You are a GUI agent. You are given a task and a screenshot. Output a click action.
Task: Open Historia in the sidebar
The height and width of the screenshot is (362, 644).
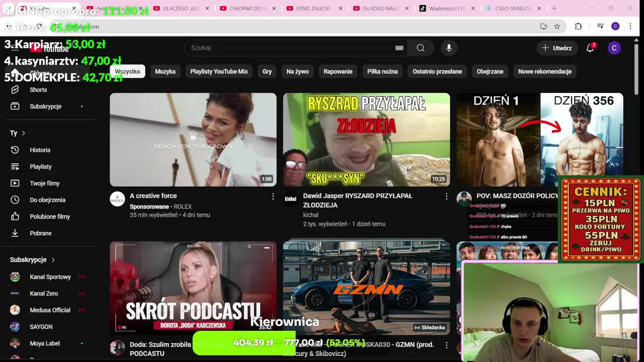40,150
